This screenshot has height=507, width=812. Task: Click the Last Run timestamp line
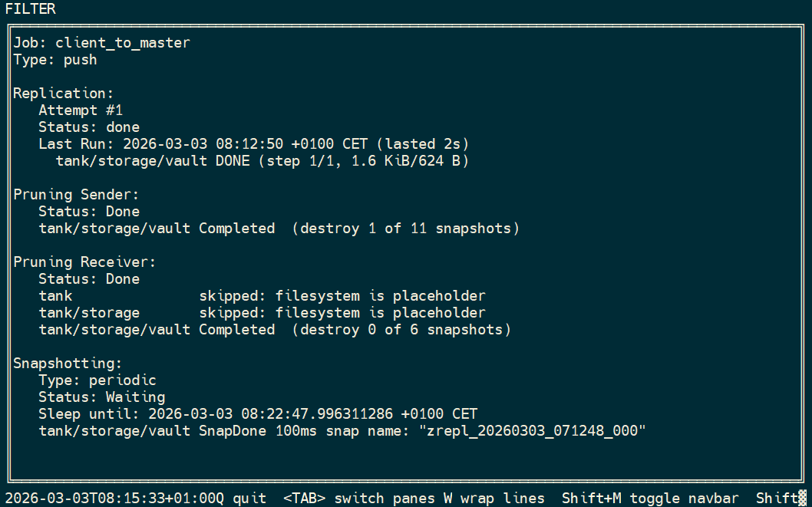(x=253, y=144)
